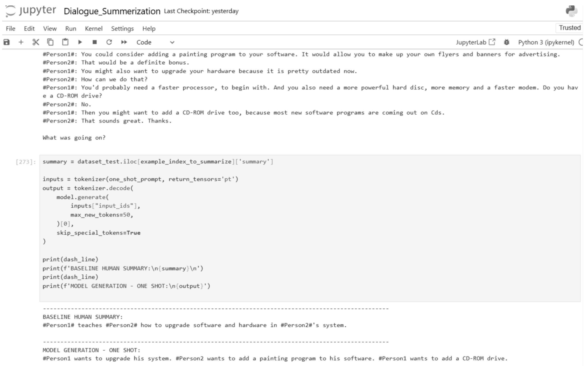Open the Settings menu
This screenshot has height=366, width=588.
122,29
